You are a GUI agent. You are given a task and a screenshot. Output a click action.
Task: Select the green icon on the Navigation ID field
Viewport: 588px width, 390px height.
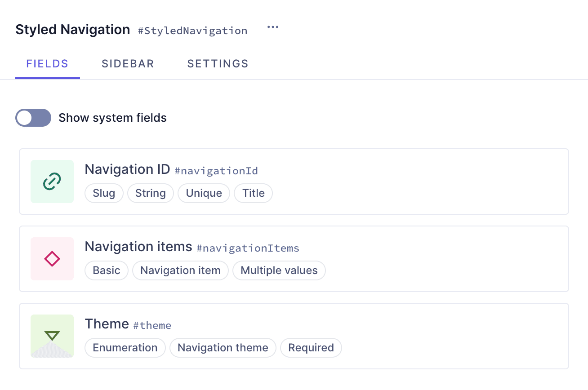[52, 182]
